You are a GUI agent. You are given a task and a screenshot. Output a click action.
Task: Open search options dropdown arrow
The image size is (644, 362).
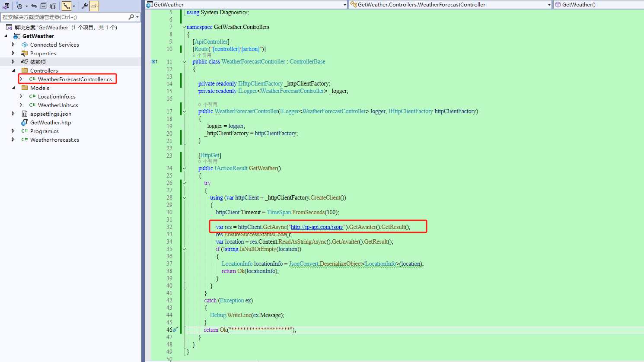(x=137, y=17)
